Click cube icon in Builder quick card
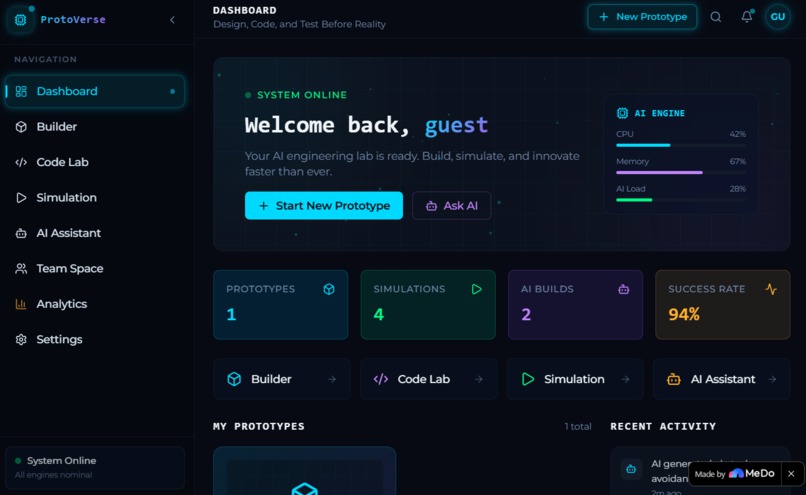Screen dimensions: 806x495 (x=234, y=379)
